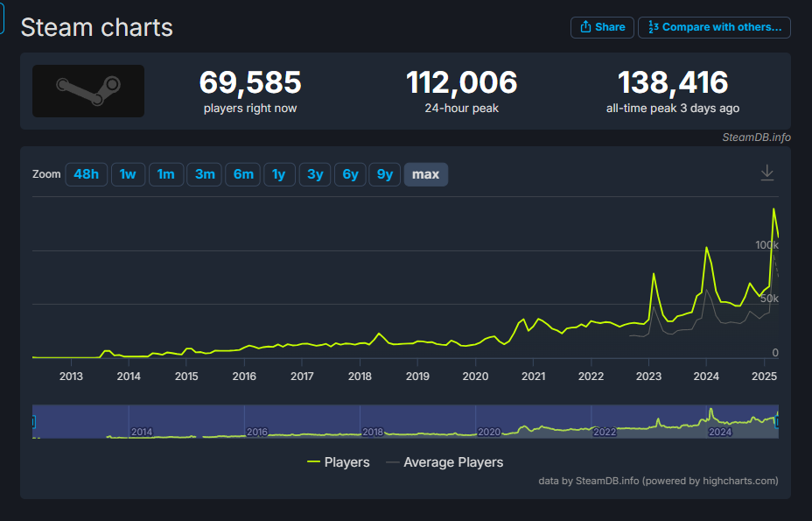Click the 2020 label in the navigator
Screen dimensions: 812x521
pyautogui.click(x=489, y=432)
